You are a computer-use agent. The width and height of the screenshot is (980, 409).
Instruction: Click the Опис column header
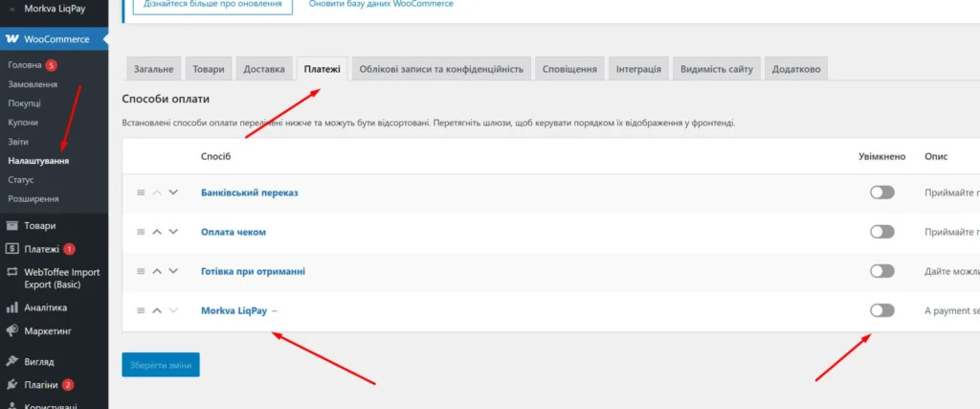click(x=936, y=156)
